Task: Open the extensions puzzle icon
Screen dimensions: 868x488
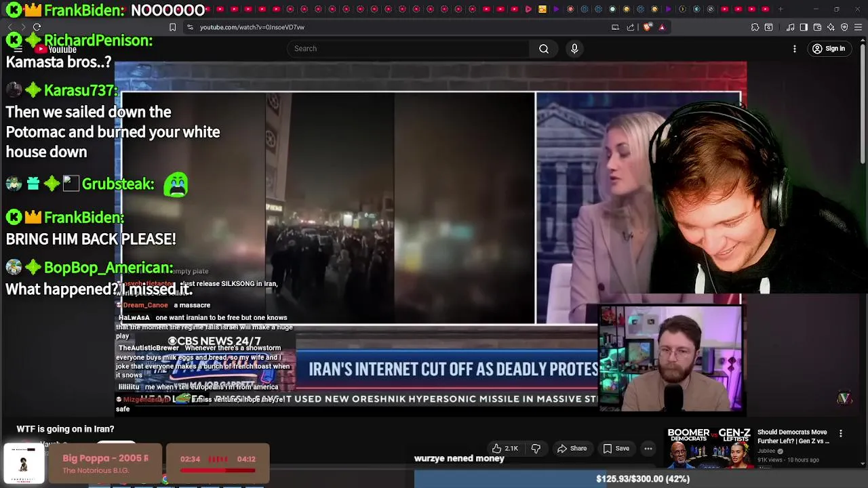Action: point(755,27)
